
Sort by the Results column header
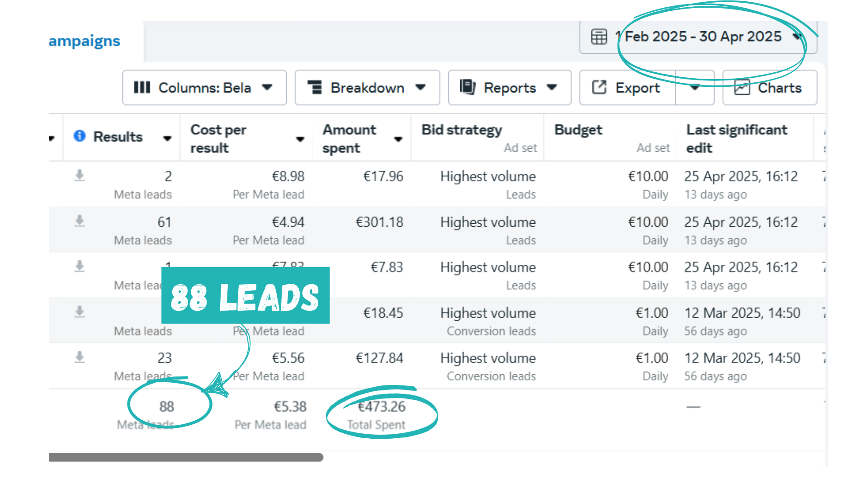coord(118,137)
